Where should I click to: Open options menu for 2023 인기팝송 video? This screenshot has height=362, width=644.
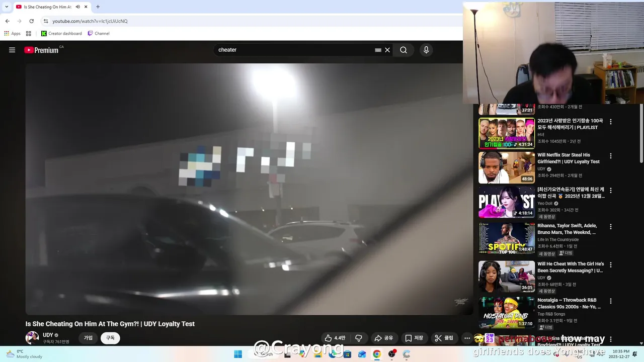tap(611, 122)
